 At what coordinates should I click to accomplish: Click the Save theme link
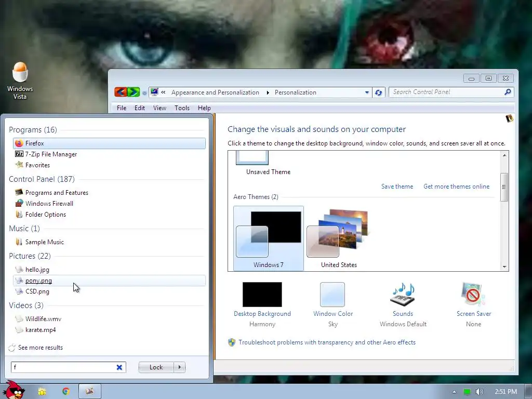397,187
